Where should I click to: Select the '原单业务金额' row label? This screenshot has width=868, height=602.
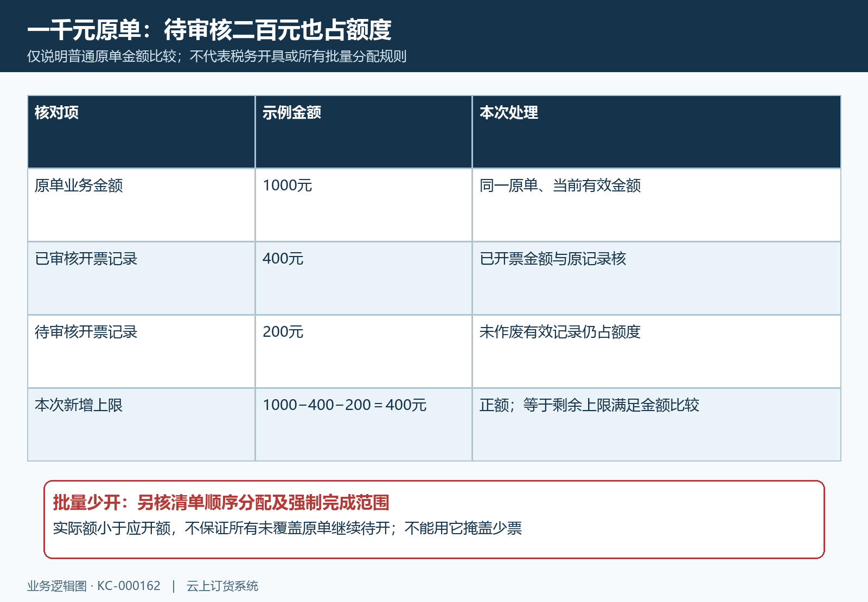pyautogui.click(x=79, y=185)
